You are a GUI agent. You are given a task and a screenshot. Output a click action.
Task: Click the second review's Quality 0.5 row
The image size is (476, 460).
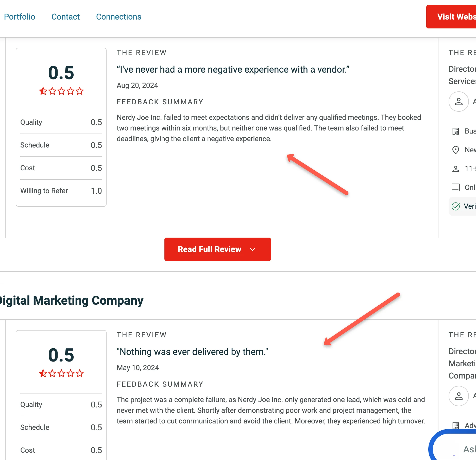pyautogui.click(x=61, y=405)
